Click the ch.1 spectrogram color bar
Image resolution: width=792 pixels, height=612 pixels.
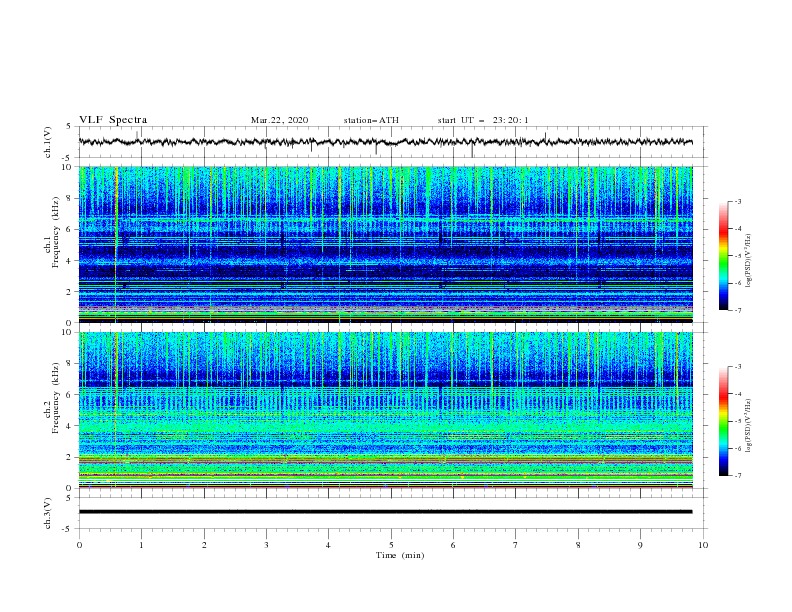723,256
